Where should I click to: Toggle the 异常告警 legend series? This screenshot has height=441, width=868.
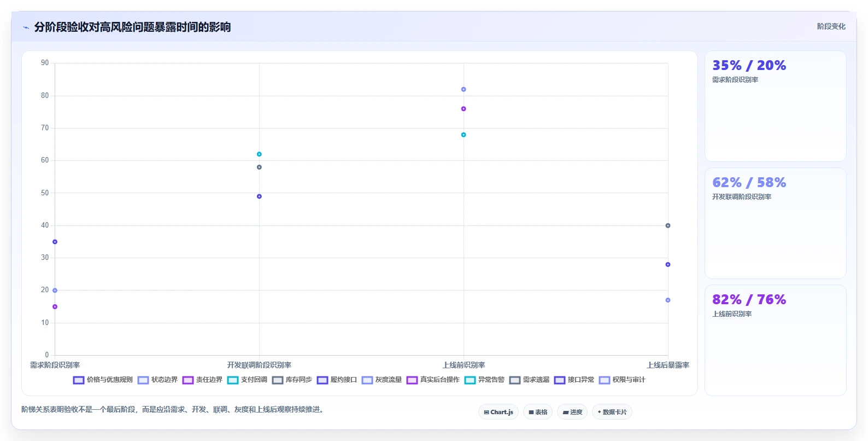click(484, 380)
